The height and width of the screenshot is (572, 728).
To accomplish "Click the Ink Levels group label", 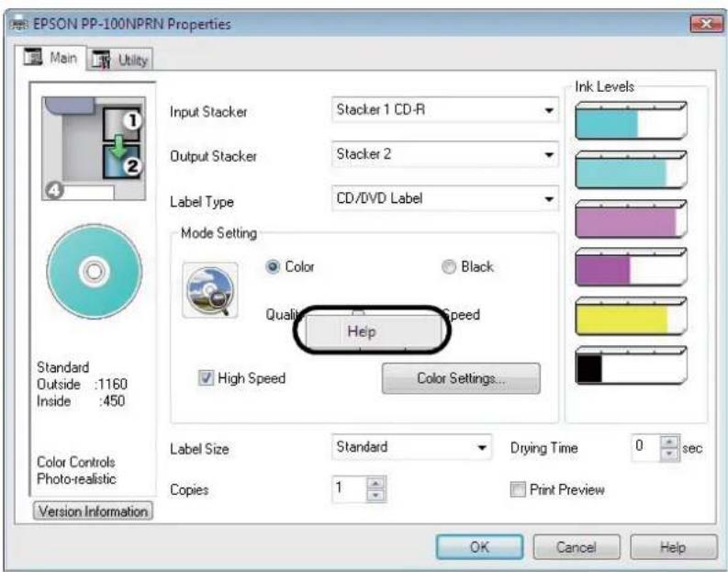I will click(x=604, y=87).
